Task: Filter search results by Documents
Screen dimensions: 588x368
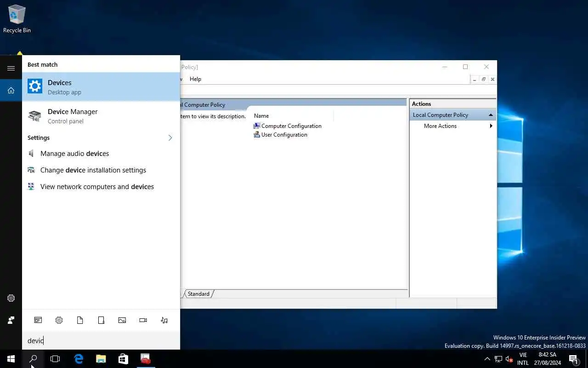Action: pos(80,320)
